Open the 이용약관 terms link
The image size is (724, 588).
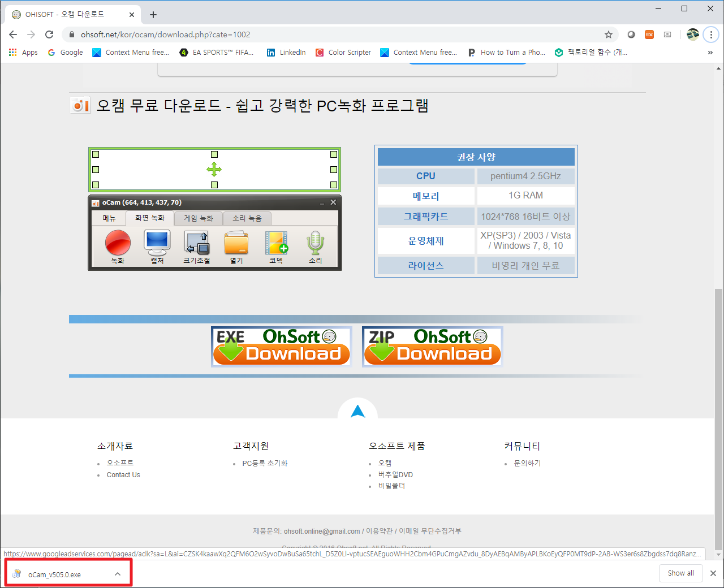[379, 531]
